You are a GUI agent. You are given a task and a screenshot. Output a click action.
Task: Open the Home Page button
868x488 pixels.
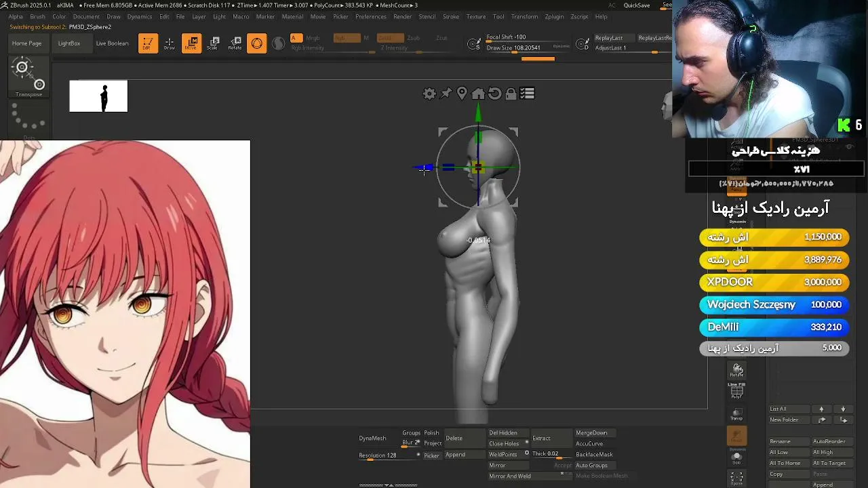point(26,43)
